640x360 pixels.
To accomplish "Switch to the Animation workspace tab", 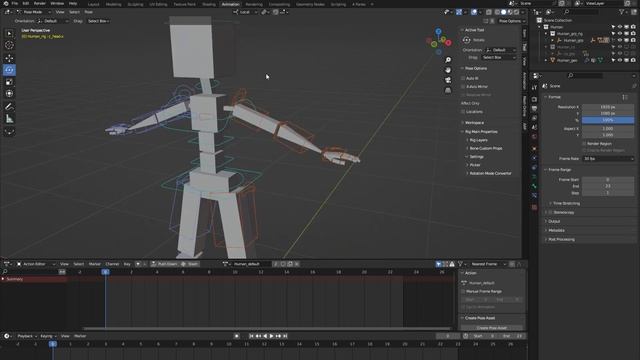I will click(x=230, y=4).
